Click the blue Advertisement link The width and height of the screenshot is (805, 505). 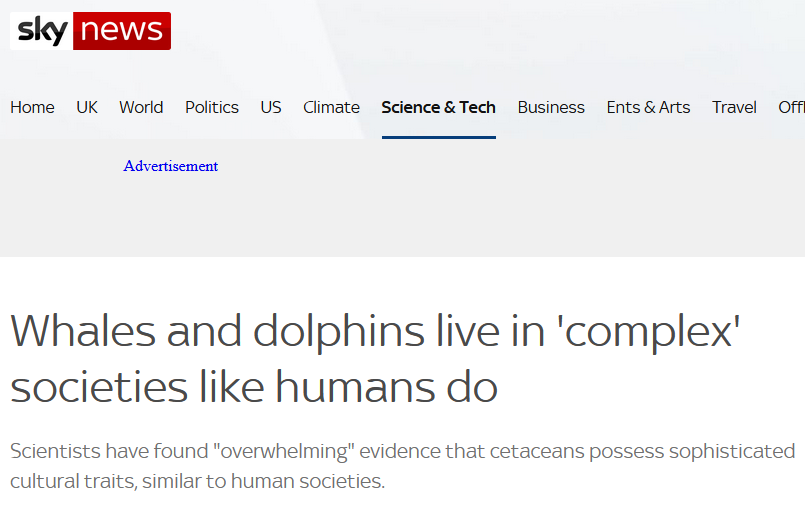(170, 166)
